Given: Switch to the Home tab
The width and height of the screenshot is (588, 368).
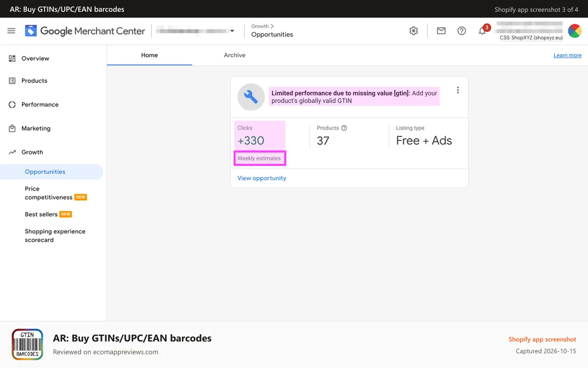Looking at the screenshot, I should (x=149, y=55).
